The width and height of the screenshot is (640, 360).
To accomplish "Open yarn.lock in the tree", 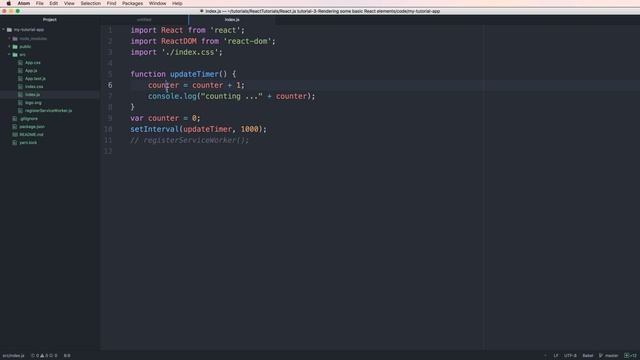I will click(28, 142).
